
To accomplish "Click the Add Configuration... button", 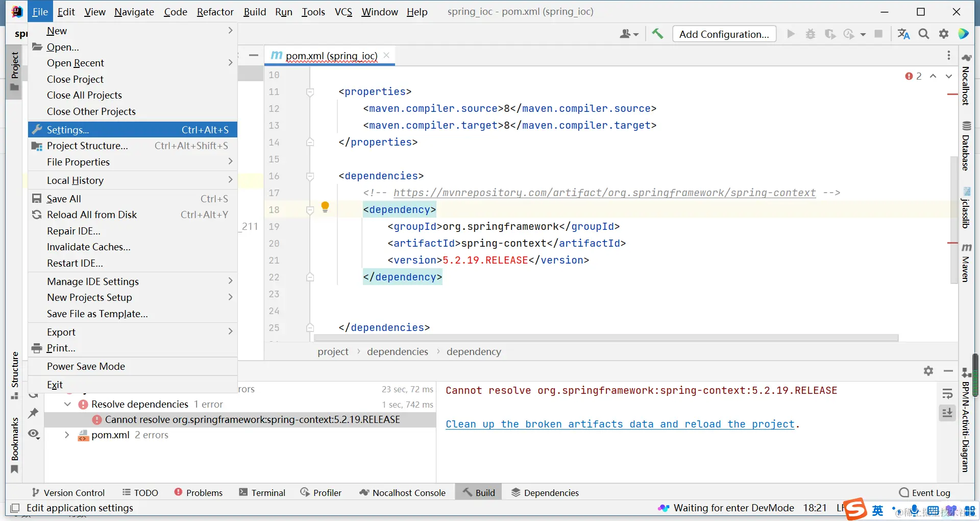I will point(724,34).
